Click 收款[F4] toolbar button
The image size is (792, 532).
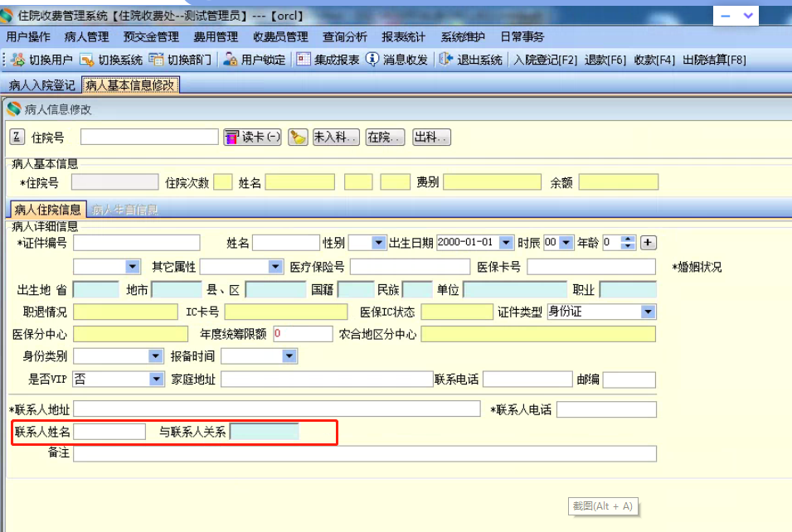(x=654, y=60)
